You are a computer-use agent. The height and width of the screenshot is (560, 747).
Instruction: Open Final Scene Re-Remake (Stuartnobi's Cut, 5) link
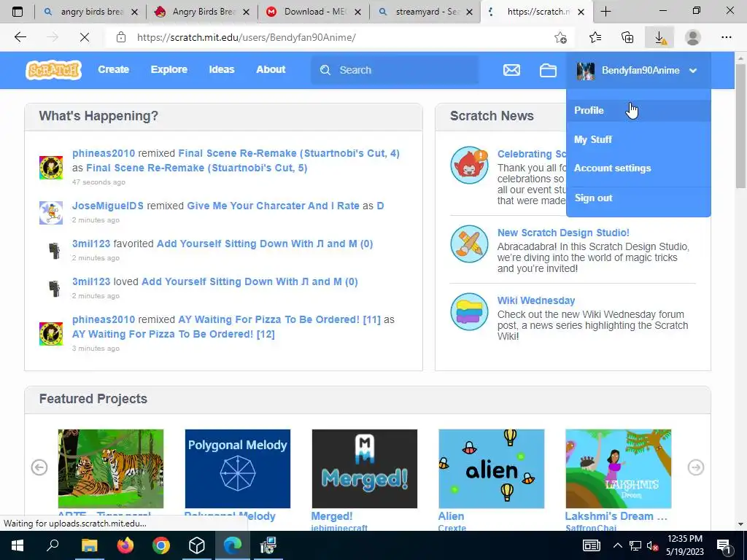tap(197, 168)
